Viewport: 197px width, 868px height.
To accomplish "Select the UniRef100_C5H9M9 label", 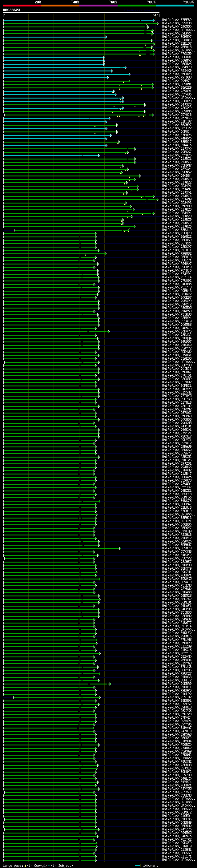I will point(177,206).
